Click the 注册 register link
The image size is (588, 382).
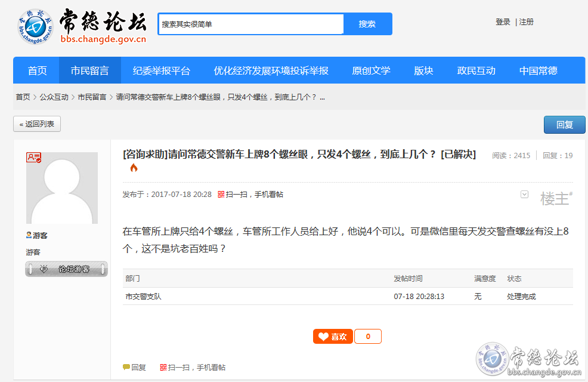(x=527, y=22)
